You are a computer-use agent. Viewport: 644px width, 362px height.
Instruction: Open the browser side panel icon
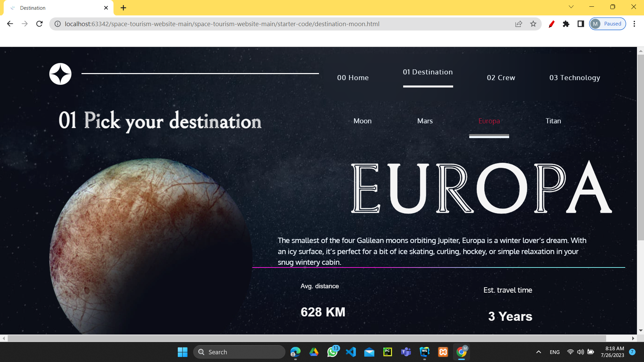580,24
